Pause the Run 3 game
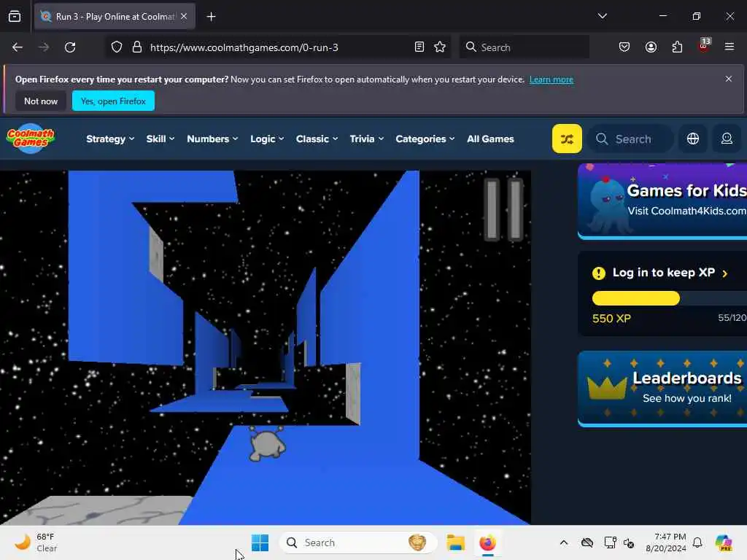The width and height of the screenshot is (747, 560). point(503,209)
